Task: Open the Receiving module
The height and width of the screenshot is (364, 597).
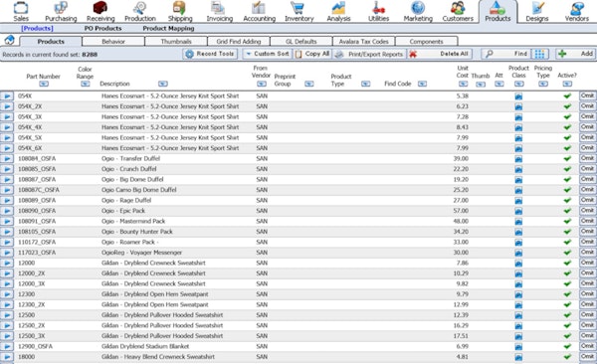Action: 100,11
